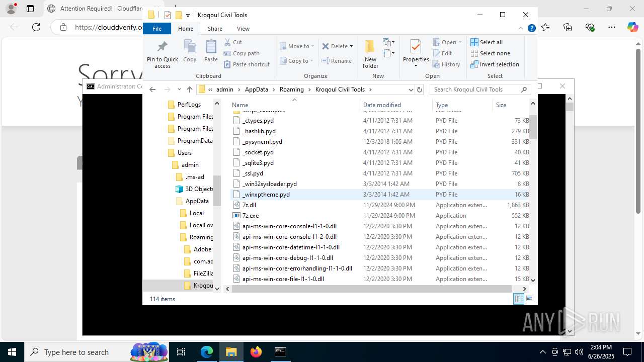This screenshot has height=362, width=644.
Task: Expand Properties dropdown arrow
Action: (416, 66)
